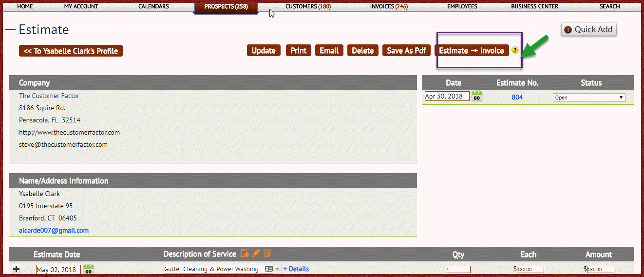The width and height of the screenshot is (644, 277).
Task: Open INVOICES (246) menu
Action: click(389, 6)
